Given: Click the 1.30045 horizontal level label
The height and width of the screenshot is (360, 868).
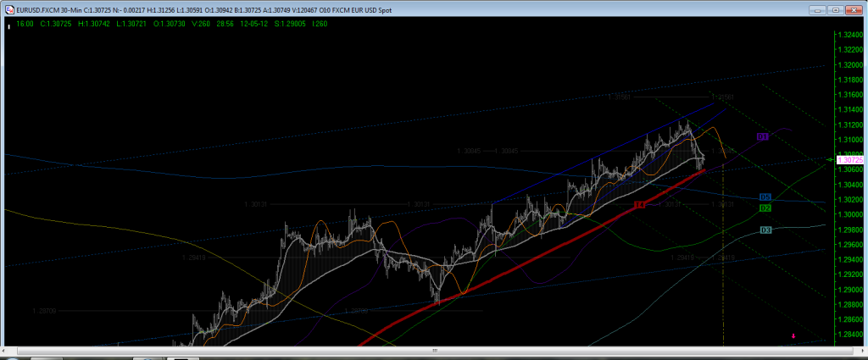Looking at the screenshot, I should click(x=469, y=151).
